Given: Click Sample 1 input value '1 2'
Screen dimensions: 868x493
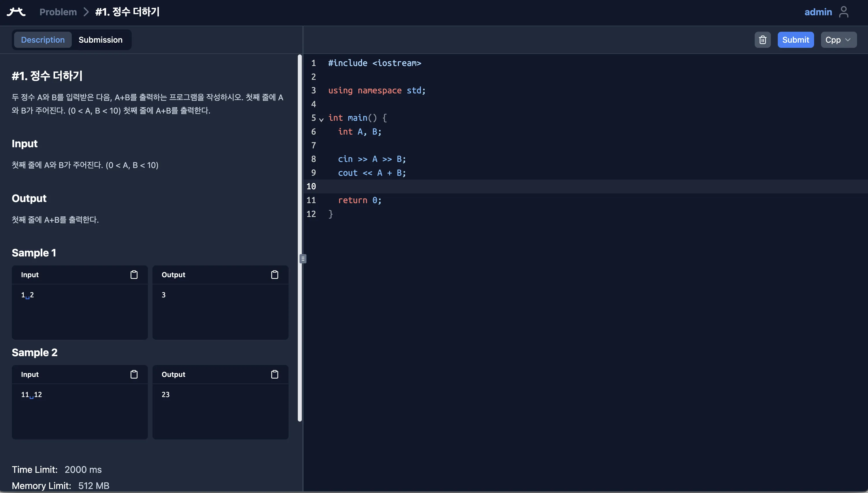Looking at the screenshot, I should [27, 295].
